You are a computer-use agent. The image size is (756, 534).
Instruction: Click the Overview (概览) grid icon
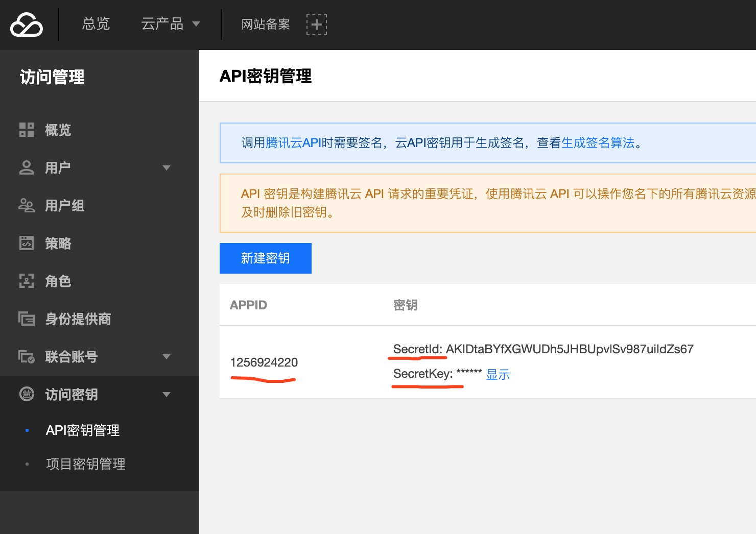[27, 130]
